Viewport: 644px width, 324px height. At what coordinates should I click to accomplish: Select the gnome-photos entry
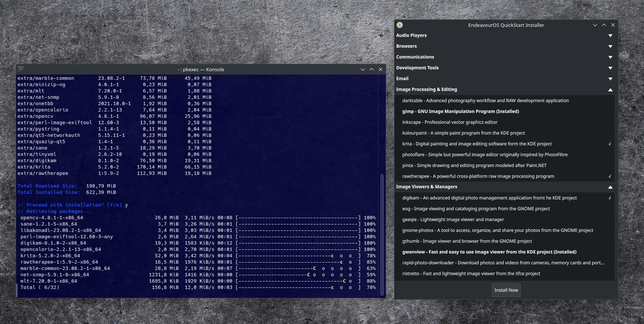tap(504, 230)
